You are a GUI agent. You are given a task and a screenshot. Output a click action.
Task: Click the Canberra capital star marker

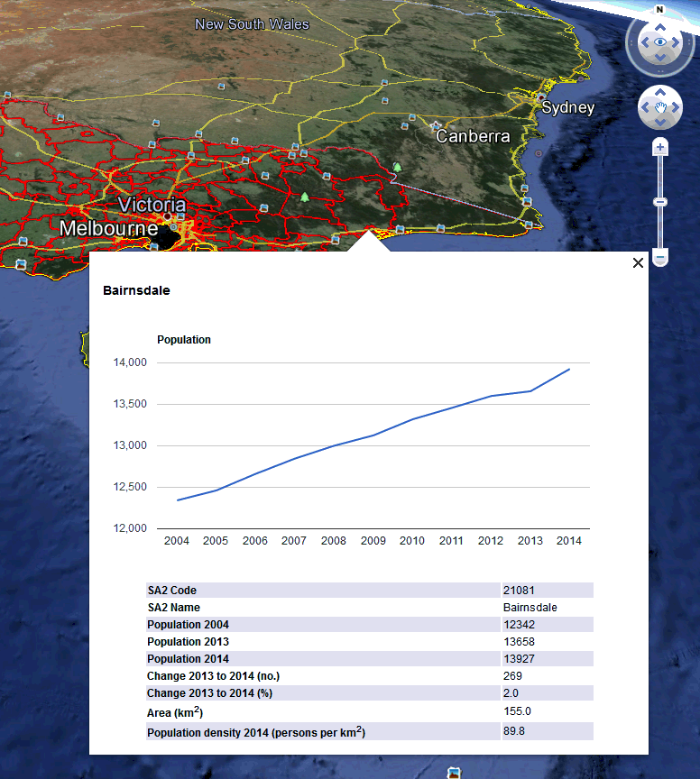point(437,126)
